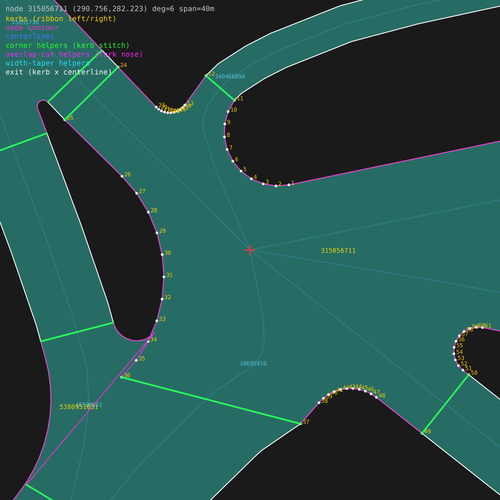Click green corner helper between points 49 and 50
Screen dimensions: 500x500
(445, 404)
